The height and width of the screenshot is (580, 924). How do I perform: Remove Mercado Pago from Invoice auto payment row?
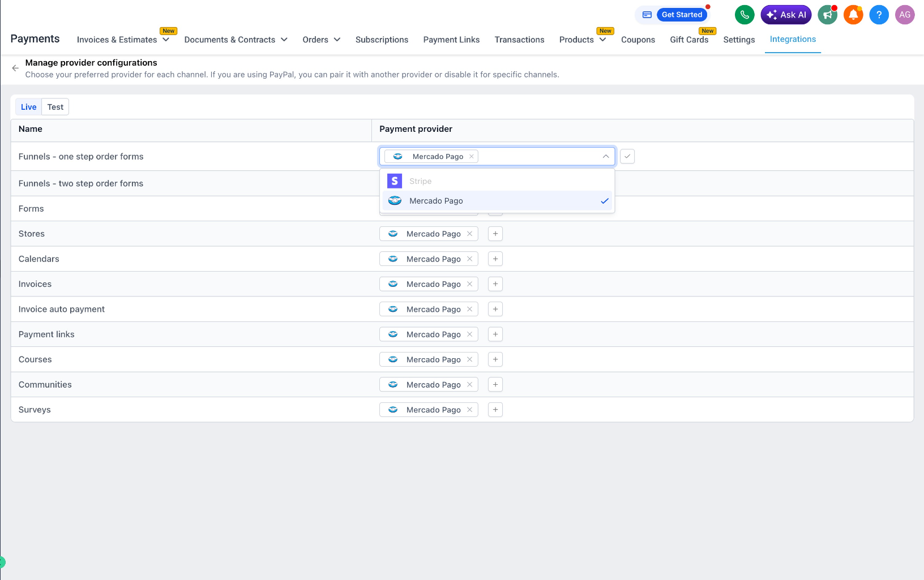coord(469,309)
